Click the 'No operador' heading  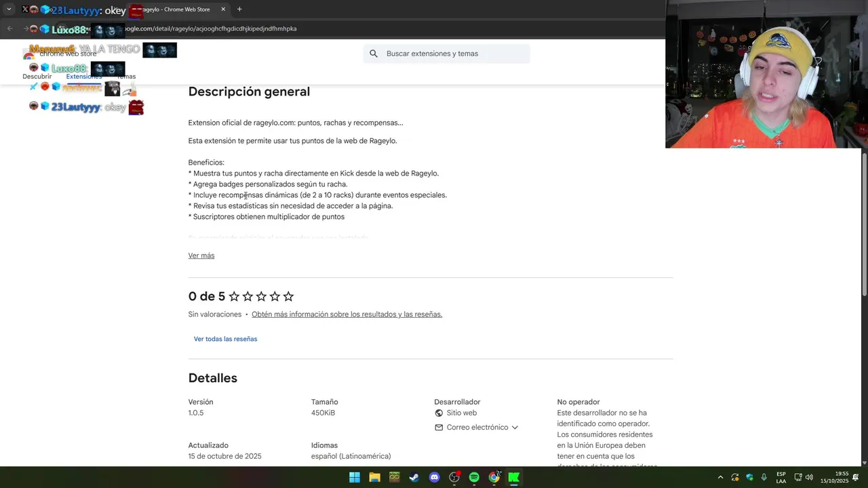[578, 402]
